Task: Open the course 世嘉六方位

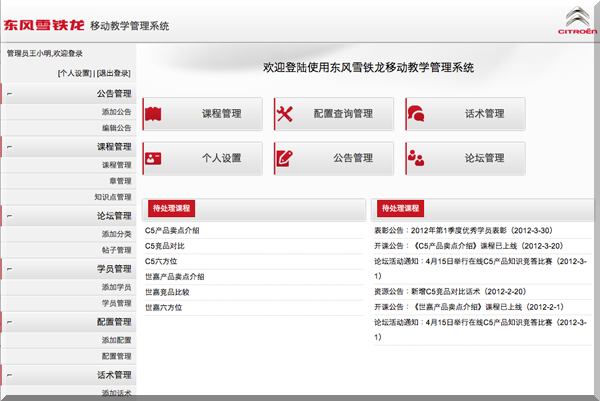Action: point(163,307)
